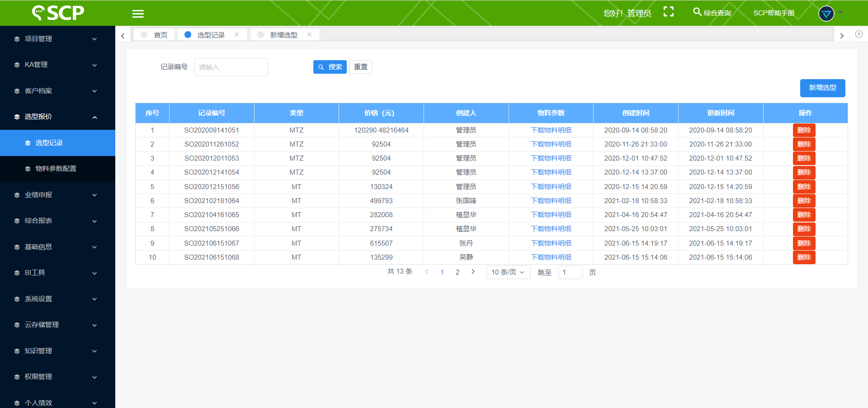Image resolution: width=868 pixels, height=408 pixels.
Task: Delete record SO202104161065
Action: (x=804, y=215)
